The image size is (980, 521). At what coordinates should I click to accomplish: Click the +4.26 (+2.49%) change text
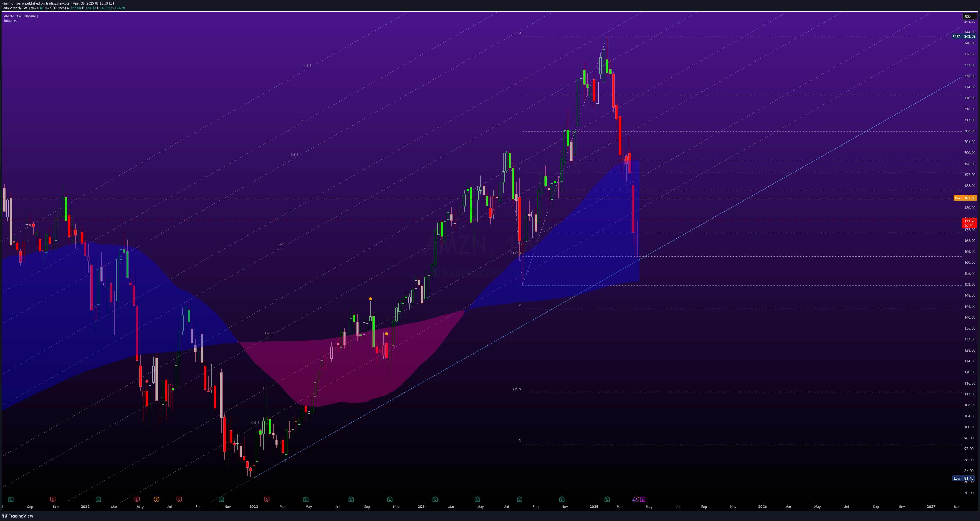click(54, 8)
